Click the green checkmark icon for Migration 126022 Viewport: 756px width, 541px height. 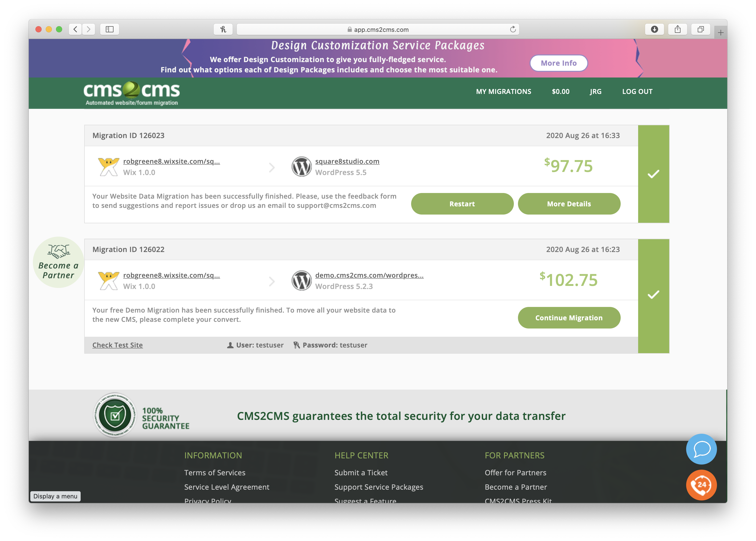tap(654, 293)
